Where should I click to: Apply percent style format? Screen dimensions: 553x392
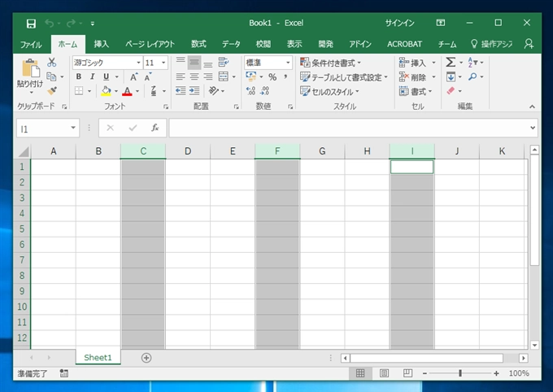[272, 77]
